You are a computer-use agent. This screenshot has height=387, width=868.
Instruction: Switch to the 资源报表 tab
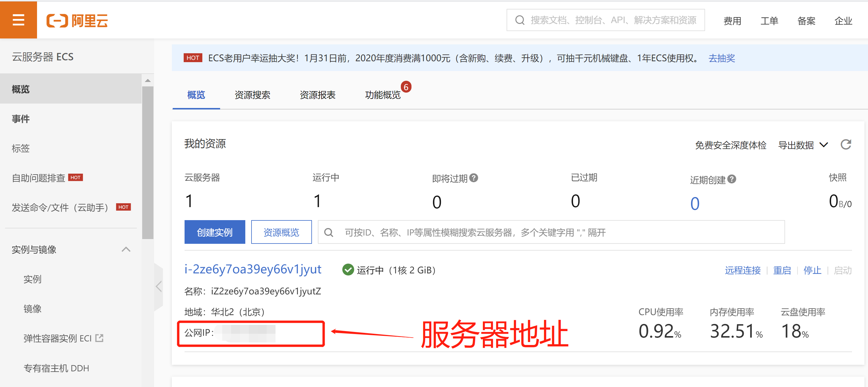[317, 95]
